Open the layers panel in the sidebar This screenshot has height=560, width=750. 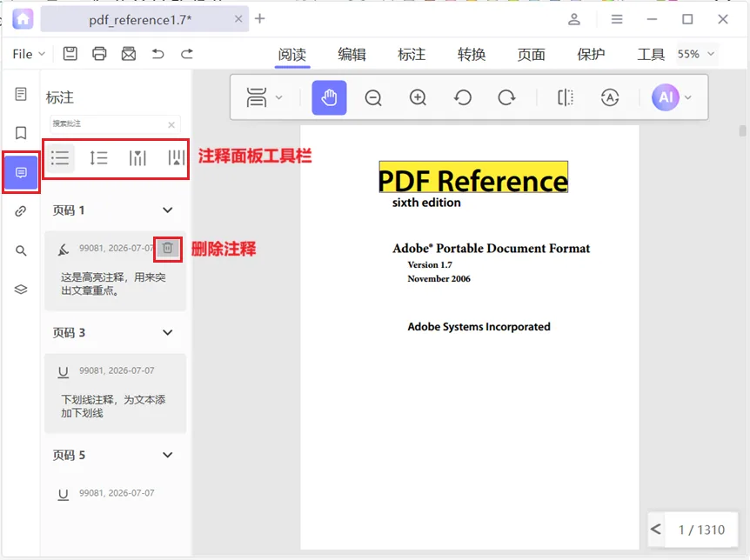pos(21,290)
